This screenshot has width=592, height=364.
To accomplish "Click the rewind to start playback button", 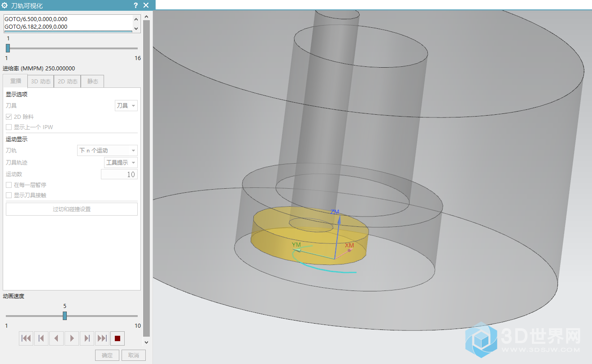I will (26, 338).
